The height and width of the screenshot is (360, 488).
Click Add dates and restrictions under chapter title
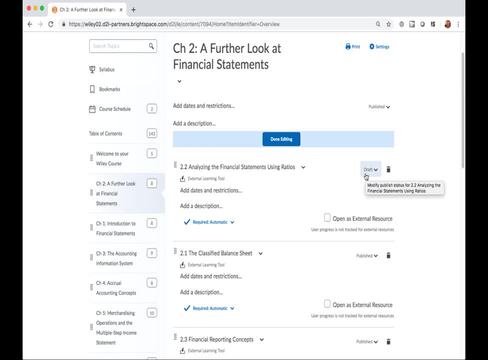click(x=204, y=106)
